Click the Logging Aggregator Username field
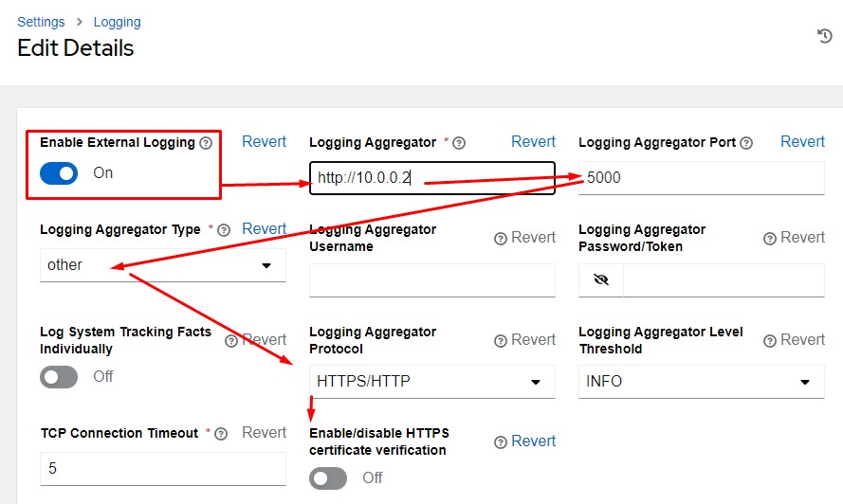843x504 pixels. 431,280
